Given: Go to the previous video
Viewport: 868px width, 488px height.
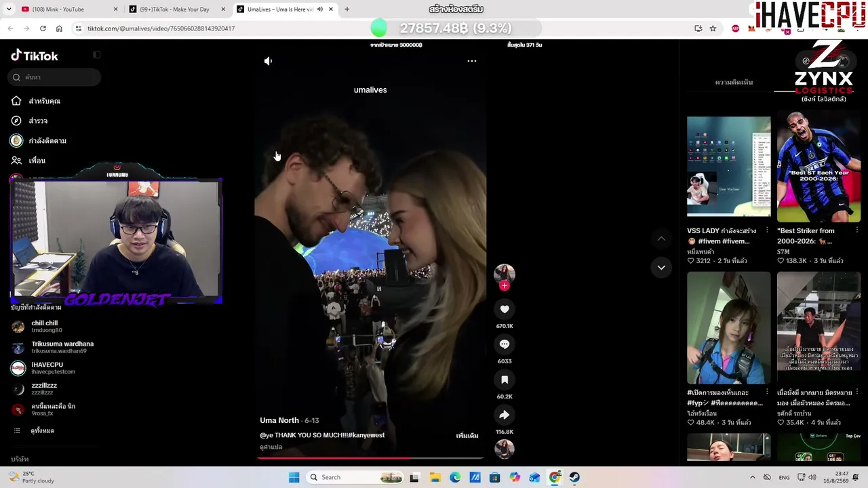Looking at the screenshot, I should pyautogui.click(x=661, y=239).
